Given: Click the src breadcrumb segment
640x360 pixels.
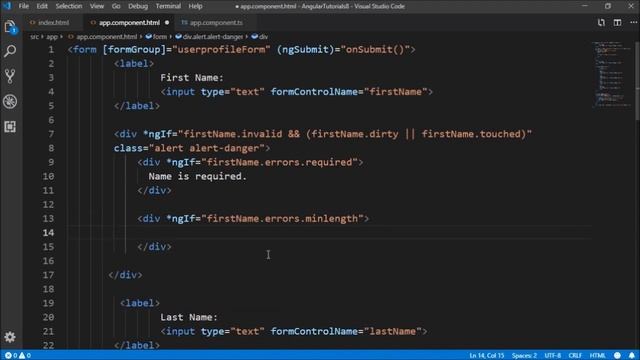Looking at the screenshot, I should [x=34, y=37].
